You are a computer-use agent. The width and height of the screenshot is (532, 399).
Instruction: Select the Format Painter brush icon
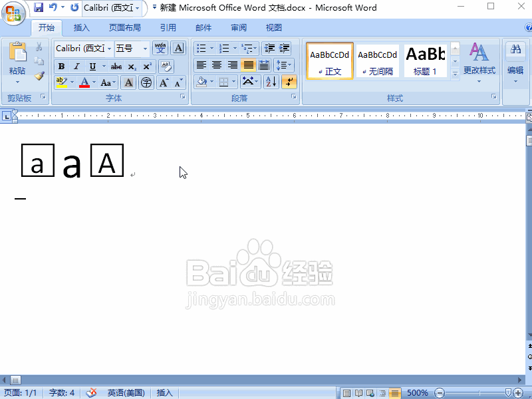pyautogui.click(x=39, y=75)
